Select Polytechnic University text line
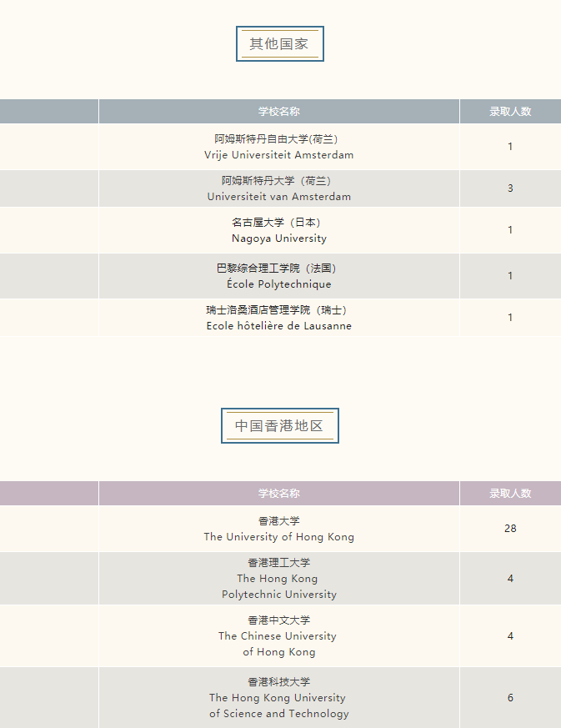 pos(279,595)
